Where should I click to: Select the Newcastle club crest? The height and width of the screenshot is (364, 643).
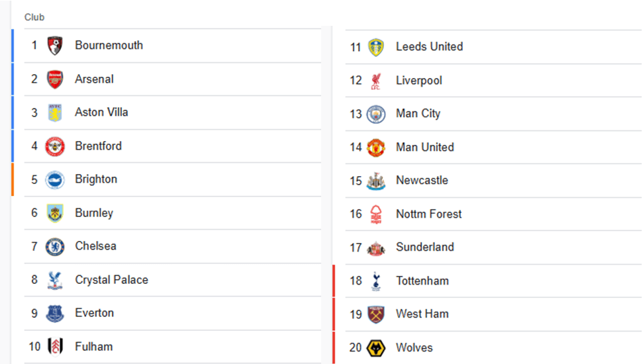coord(376,181)
